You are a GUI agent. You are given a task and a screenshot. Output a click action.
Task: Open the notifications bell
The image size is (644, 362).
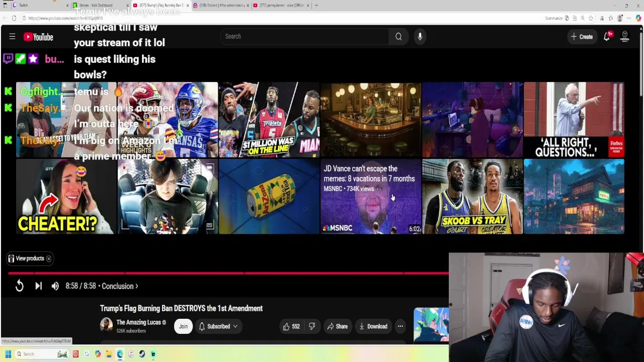click(607, 36)
